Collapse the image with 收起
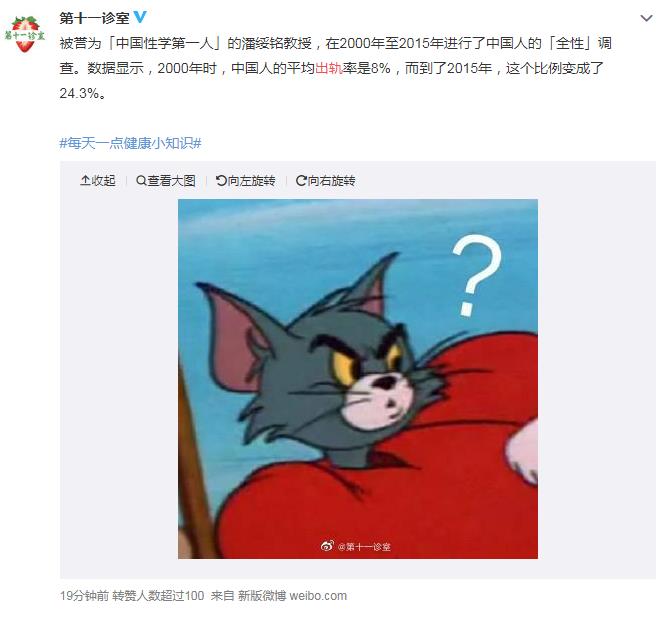The image size is (668, 621). point(98,181)
